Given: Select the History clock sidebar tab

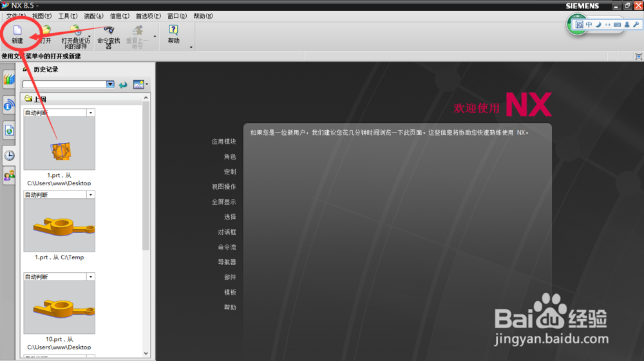Looking at the screenshot, I should tap(9, 156).
